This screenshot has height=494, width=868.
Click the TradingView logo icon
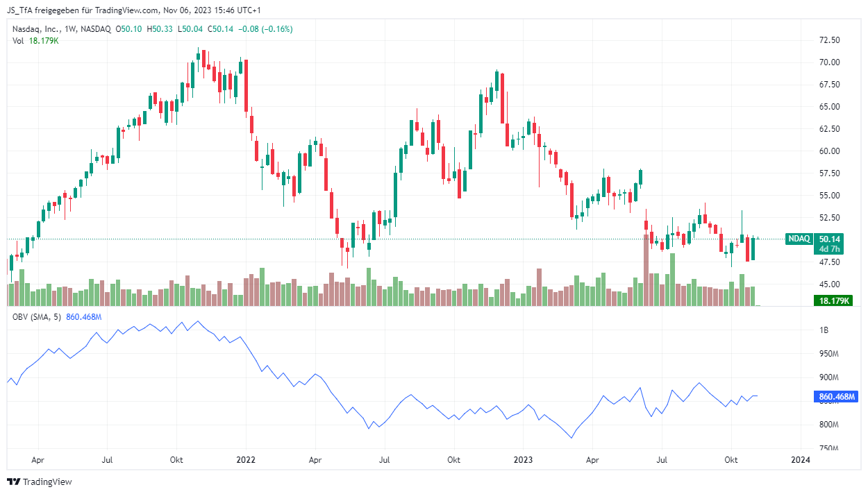(x=14, y=482)
